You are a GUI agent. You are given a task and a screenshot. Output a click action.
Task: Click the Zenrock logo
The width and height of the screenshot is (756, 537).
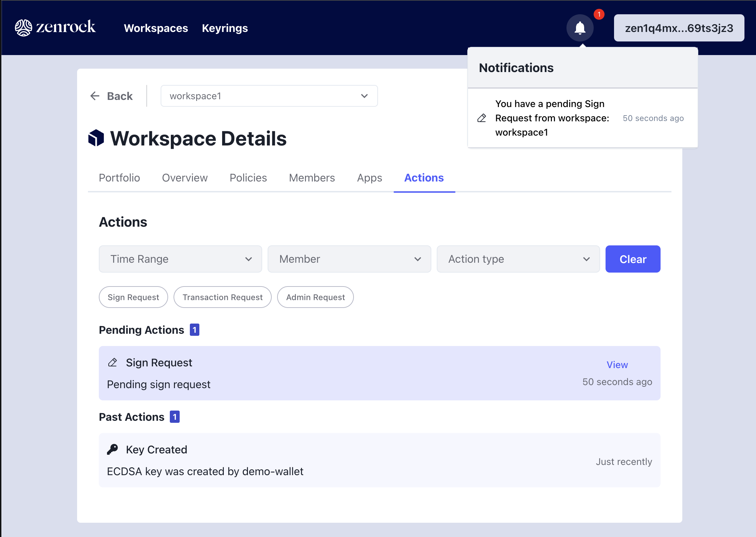(x=55, y=28)
